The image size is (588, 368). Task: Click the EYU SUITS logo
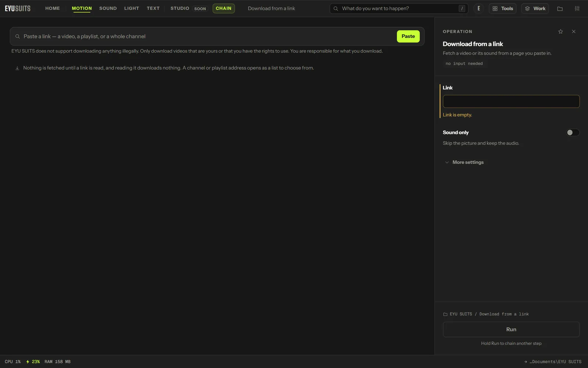tap(18, 8)
